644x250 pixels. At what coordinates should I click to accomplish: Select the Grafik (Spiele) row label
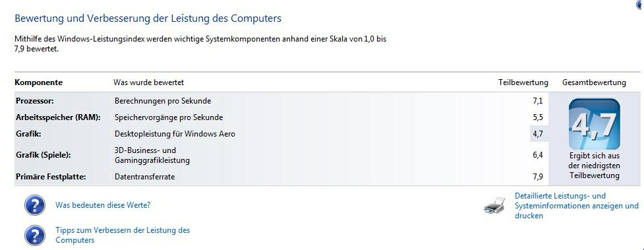pyautogui.click(x=44, y=155)
